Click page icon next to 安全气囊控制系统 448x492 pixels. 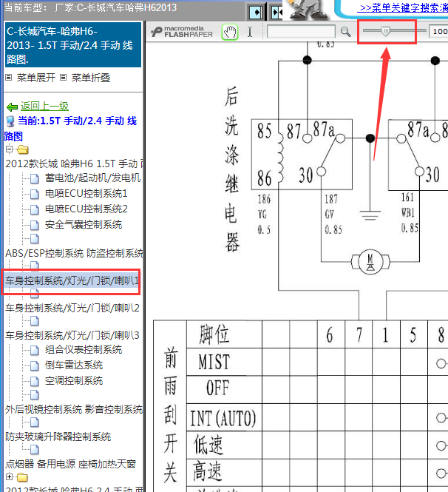(35, 226)
